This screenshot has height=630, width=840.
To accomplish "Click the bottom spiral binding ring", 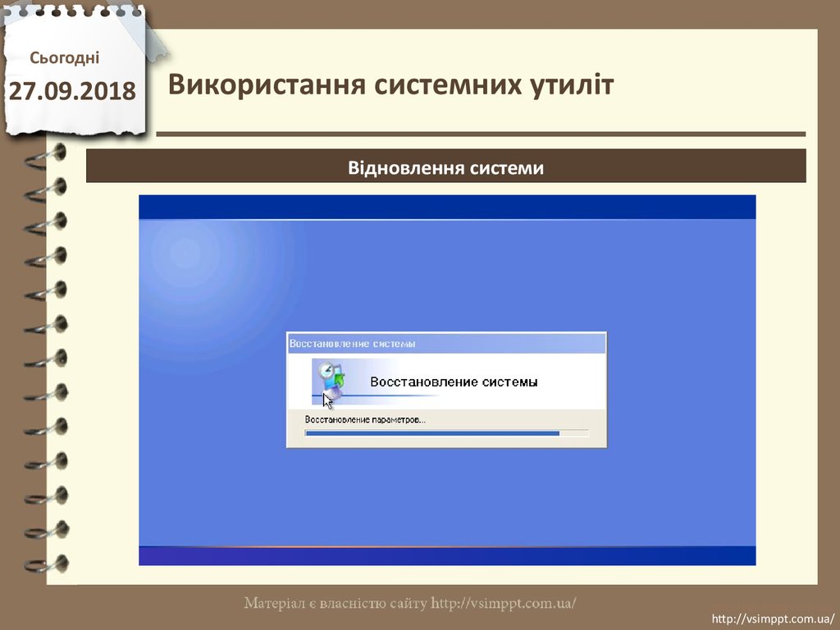I will pos(49,564).
